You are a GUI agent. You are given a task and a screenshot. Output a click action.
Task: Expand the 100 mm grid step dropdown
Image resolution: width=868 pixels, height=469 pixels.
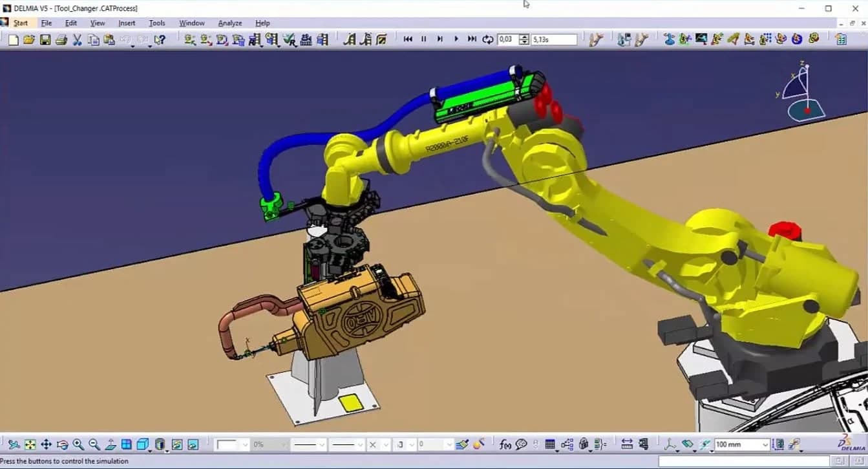click(x=766, y=445)
